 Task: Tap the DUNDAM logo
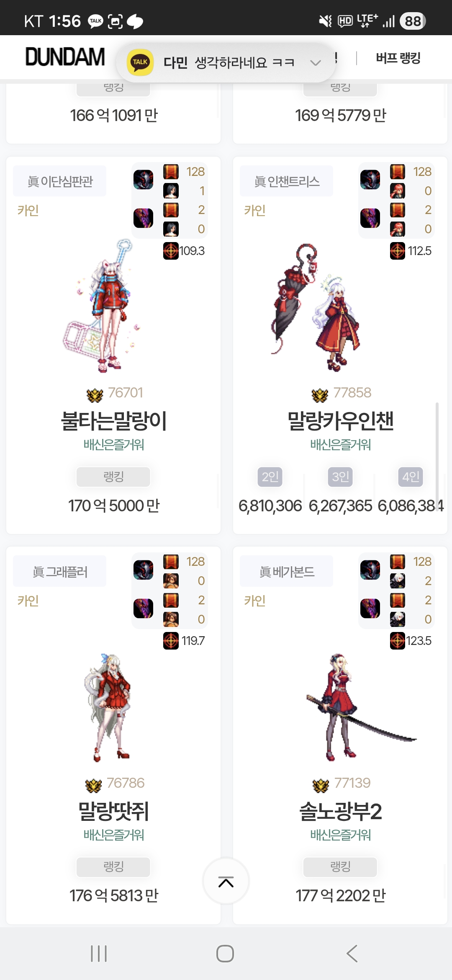pyautogui.click(x=65, y=57)
